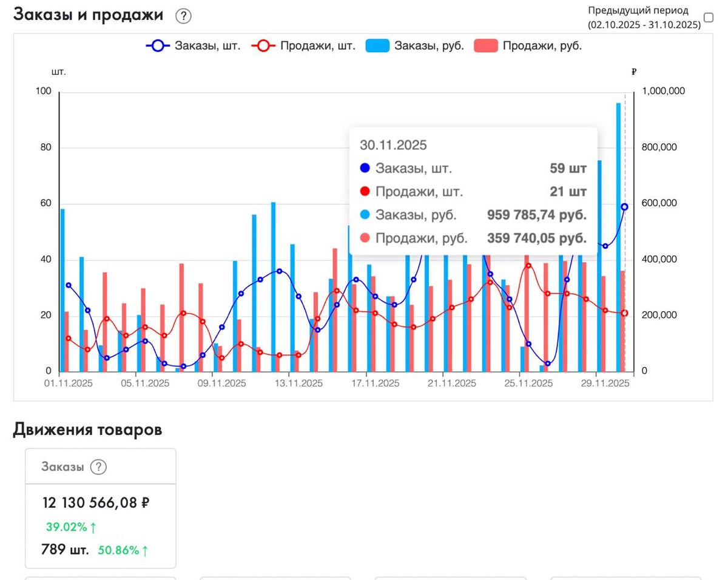The width and height of the screenshot is (728, 580).
Task: Click the blue orders bar for 01.11.2025
Action: pyautogui.click(x=62, y=290)
